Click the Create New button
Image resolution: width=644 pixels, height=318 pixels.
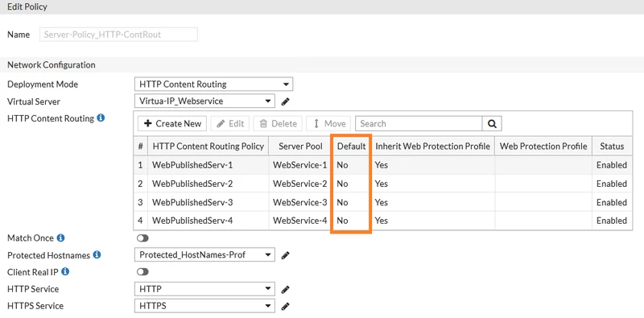coord(172,124)
